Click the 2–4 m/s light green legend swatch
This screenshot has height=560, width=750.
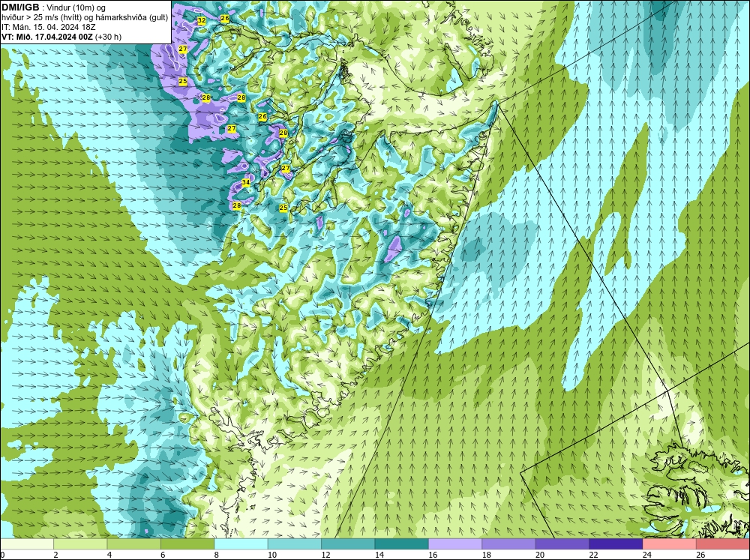pos(80,544)
